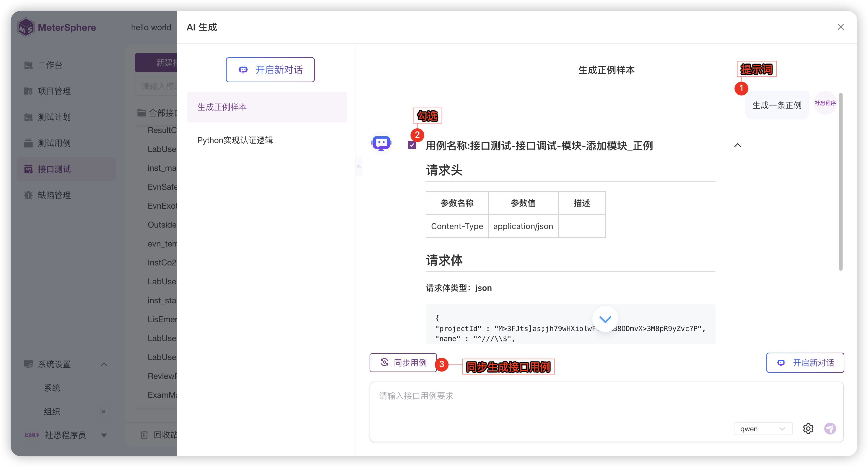Click the AI robot avatar icon
Image resolution: width=868 pixels, height=467 pixels.
381,143
